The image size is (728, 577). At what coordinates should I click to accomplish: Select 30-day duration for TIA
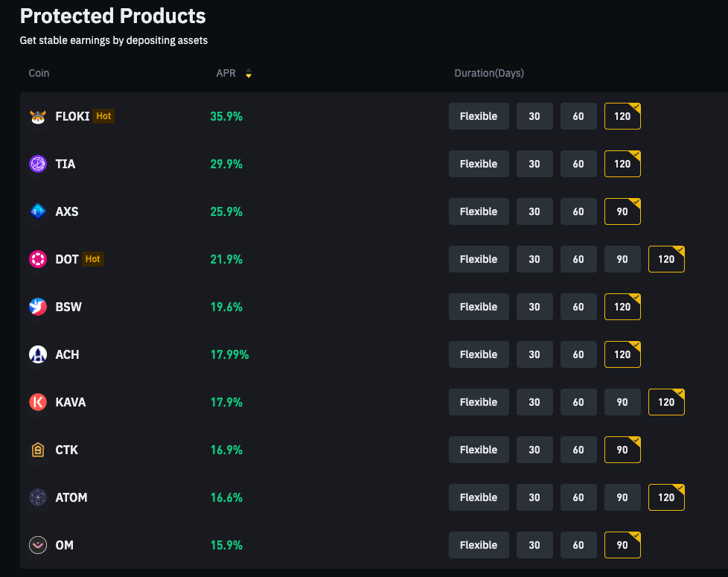[534, 164]
